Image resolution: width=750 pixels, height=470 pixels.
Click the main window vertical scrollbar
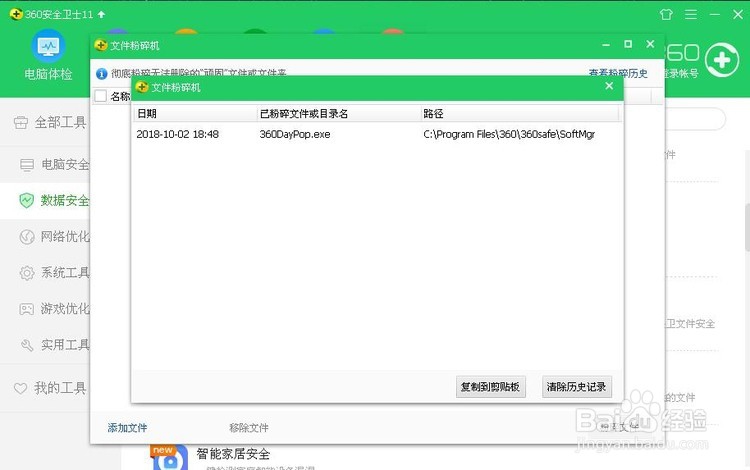click(x=747, y=227)
